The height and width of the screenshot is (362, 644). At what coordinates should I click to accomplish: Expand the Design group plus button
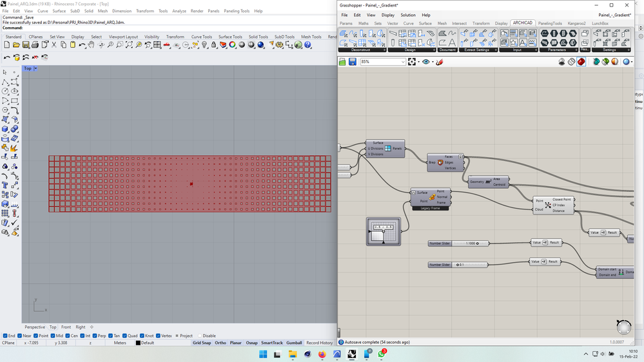tap(434, 50)
